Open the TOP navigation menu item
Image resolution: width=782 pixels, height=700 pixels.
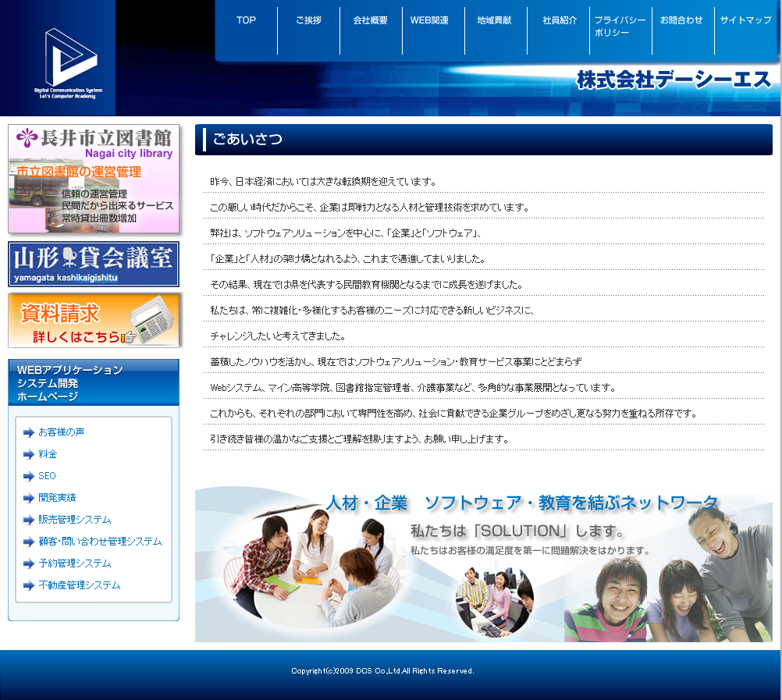click(246, 21)
